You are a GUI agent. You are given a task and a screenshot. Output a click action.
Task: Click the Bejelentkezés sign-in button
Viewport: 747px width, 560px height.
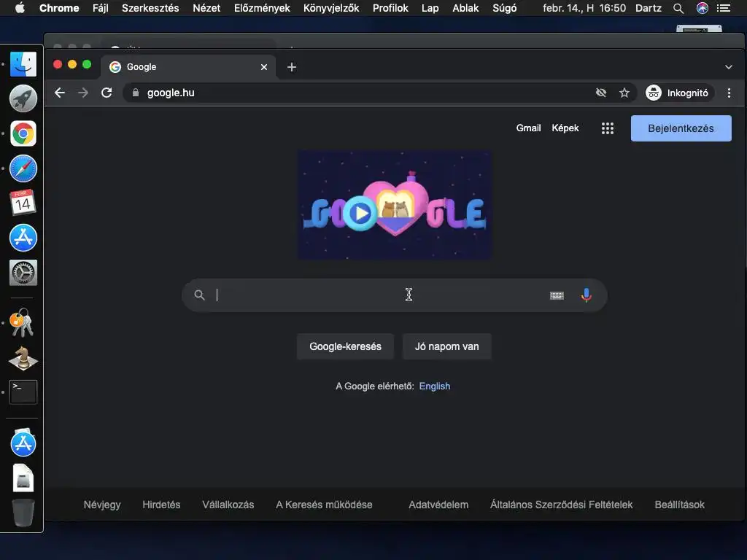tap(681, 128)
